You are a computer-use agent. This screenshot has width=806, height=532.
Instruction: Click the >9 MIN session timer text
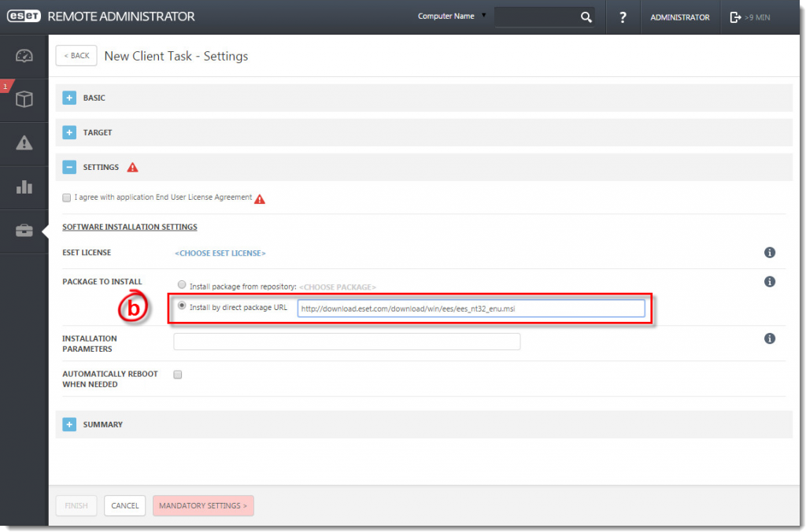pos(757,17)
